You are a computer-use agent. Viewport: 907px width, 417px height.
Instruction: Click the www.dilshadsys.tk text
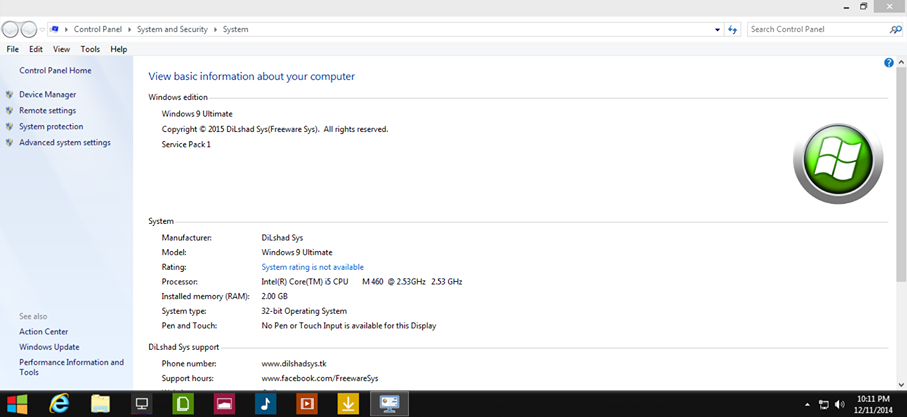click(294, 364)
